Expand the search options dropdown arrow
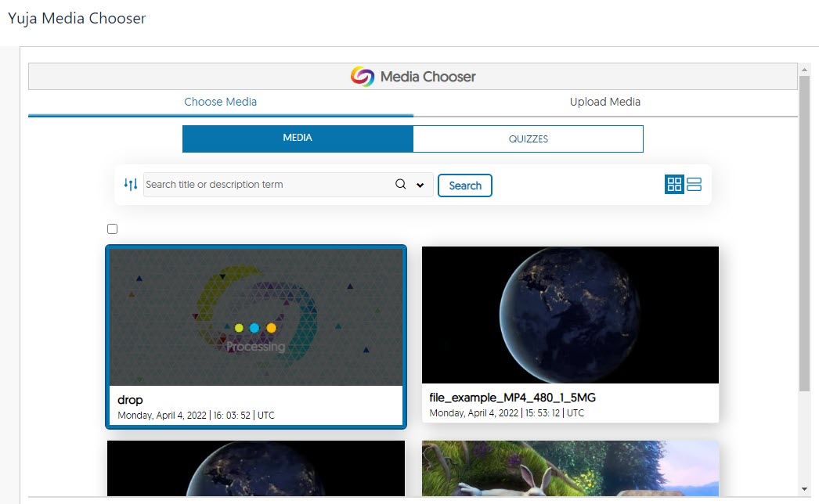 (x=420, y=185)
